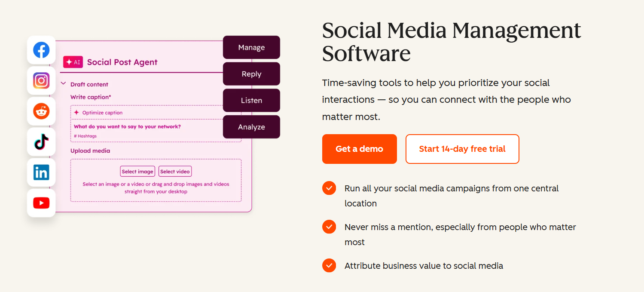
Task: Select the 'Select image' option
Action: [137, 171]
